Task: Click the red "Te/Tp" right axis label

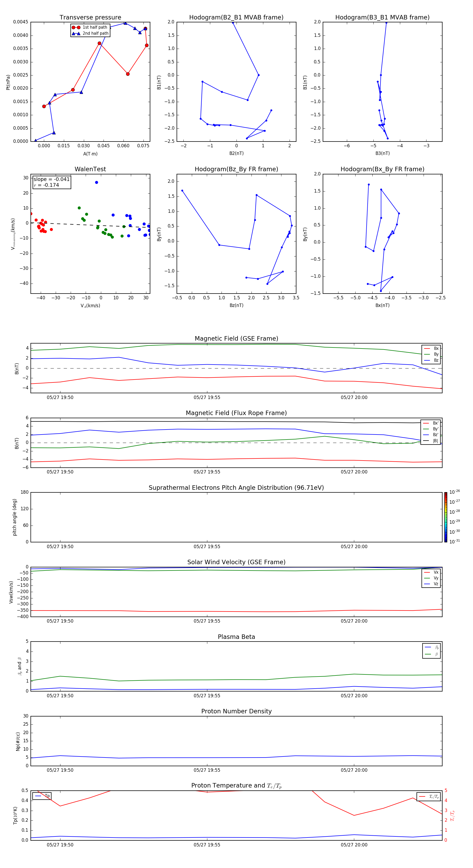Action: (x=453, y=816)
